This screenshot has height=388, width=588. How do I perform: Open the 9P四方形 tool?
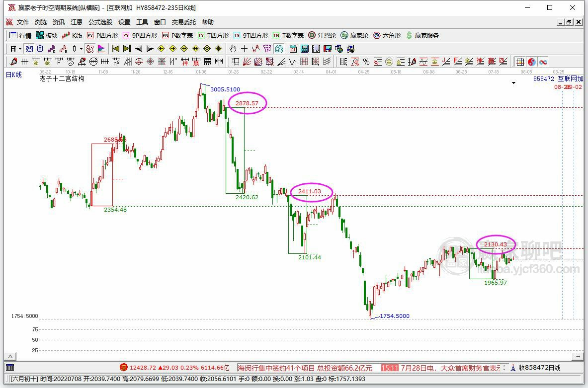point(140,35)
